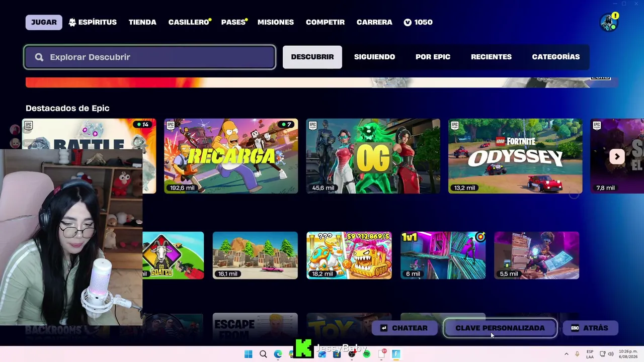644x362 pixels.
Task: Click the magnifier icon in search bar
Action: coord(39,57)
